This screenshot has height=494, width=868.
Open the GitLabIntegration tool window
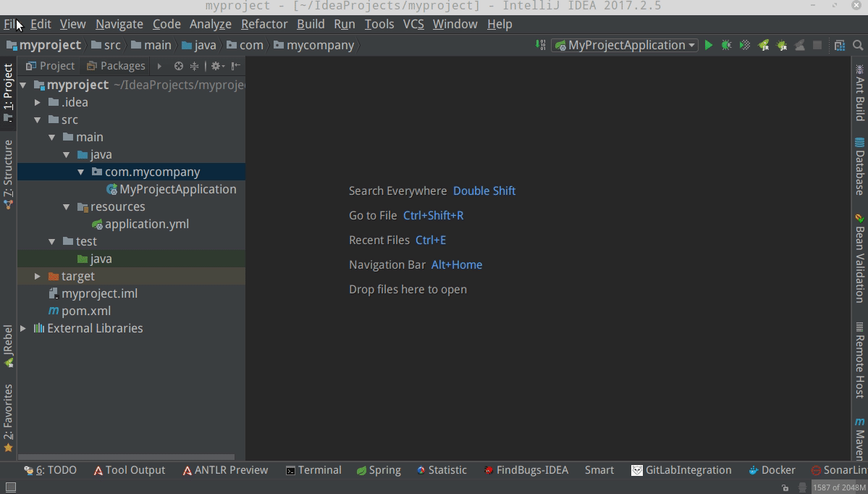[x=681, y=470]
